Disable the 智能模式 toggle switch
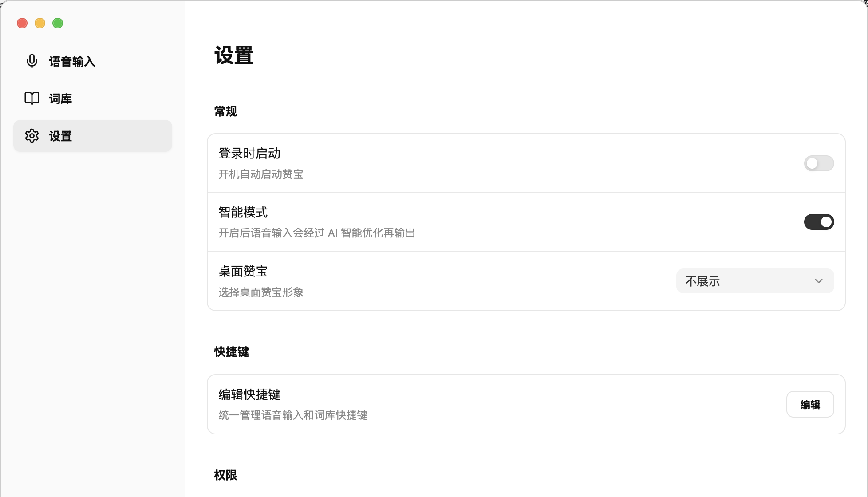 click(819, 222)
